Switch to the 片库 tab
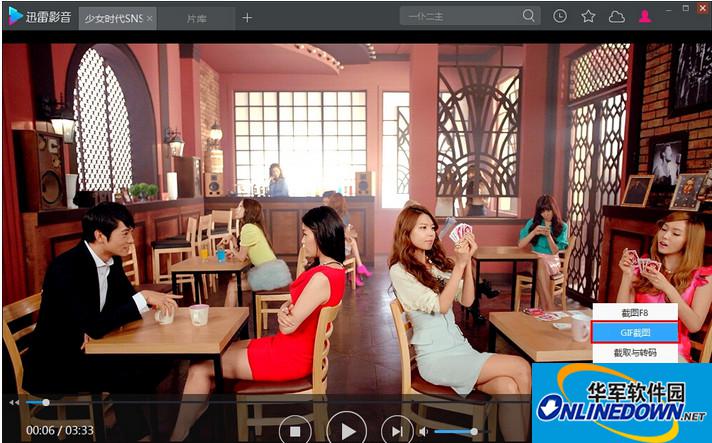Screen dimensions: 712x443 (196, 18)
